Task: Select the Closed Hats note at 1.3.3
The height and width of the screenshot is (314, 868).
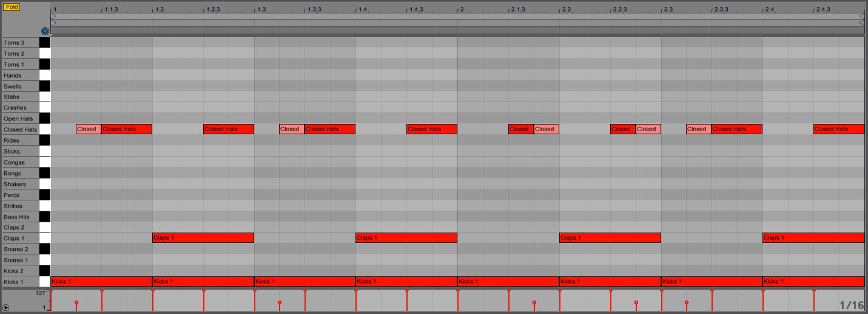Action: point(330,129)
